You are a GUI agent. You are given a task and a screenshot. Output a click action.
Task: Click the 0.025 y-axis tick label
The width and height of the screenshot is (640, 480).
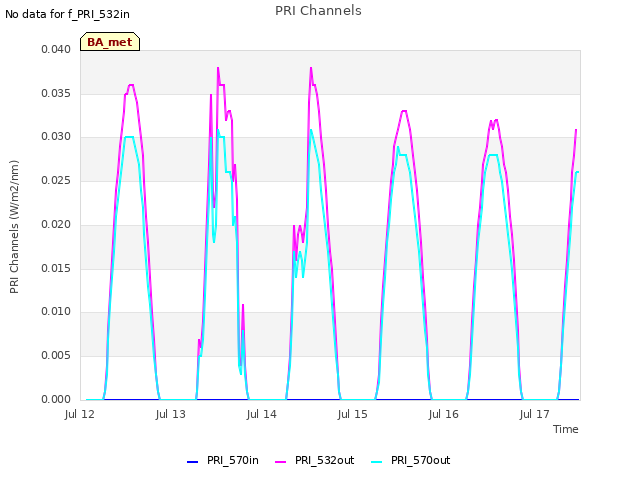point(56,180)
